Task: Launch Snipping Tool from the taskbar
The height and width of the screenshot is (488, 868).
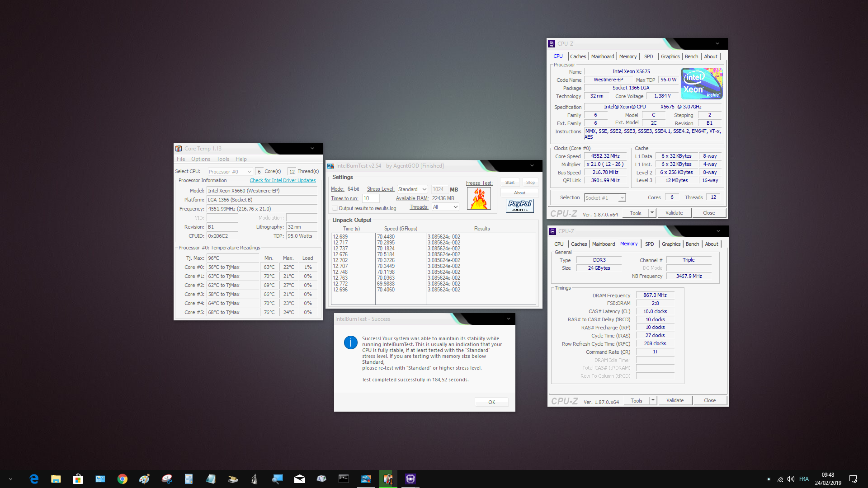Action: pyautogui.click(x=166, y=479)
